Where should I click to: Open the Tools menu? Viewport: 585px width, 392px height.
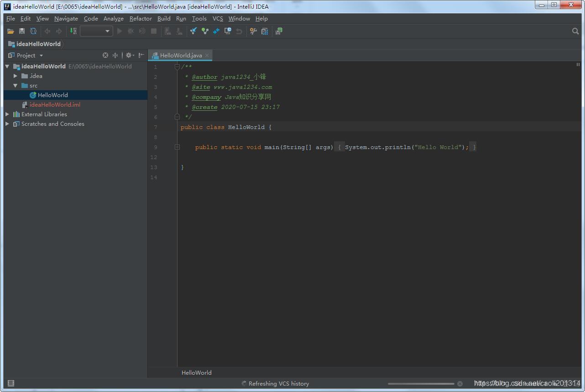pos(199,19)
